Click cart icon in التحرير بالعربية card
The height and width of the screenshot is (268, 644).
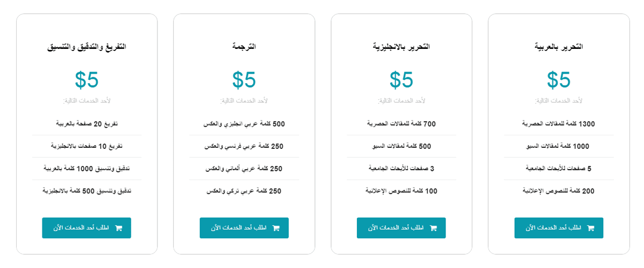(x=591, y=228)
